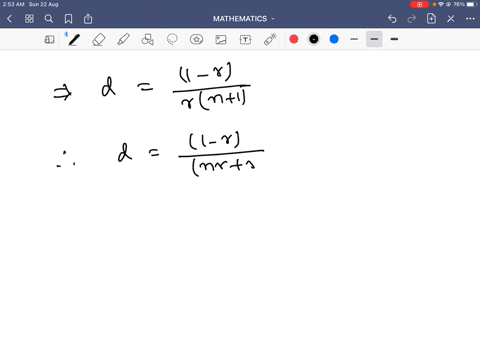The height and width of the screenshot is (360, 480).
Task: Redo the last action
Action: 412,19
